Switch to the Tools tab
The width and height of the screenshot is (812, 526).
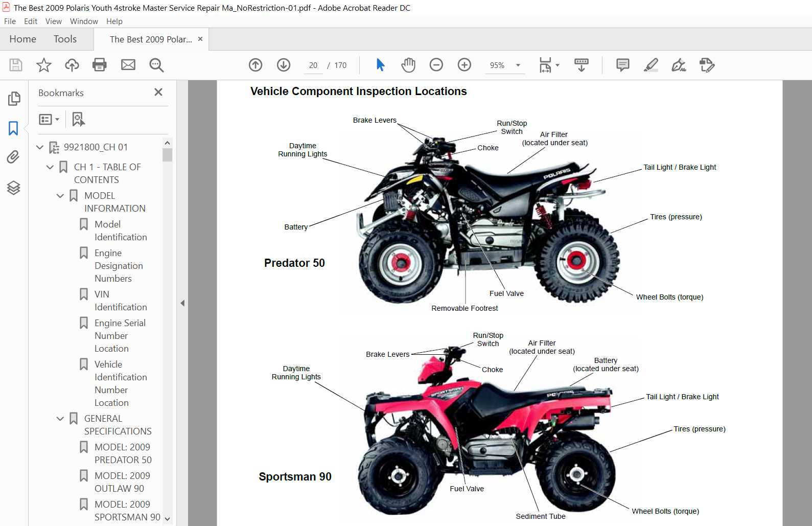pos(65,39)
